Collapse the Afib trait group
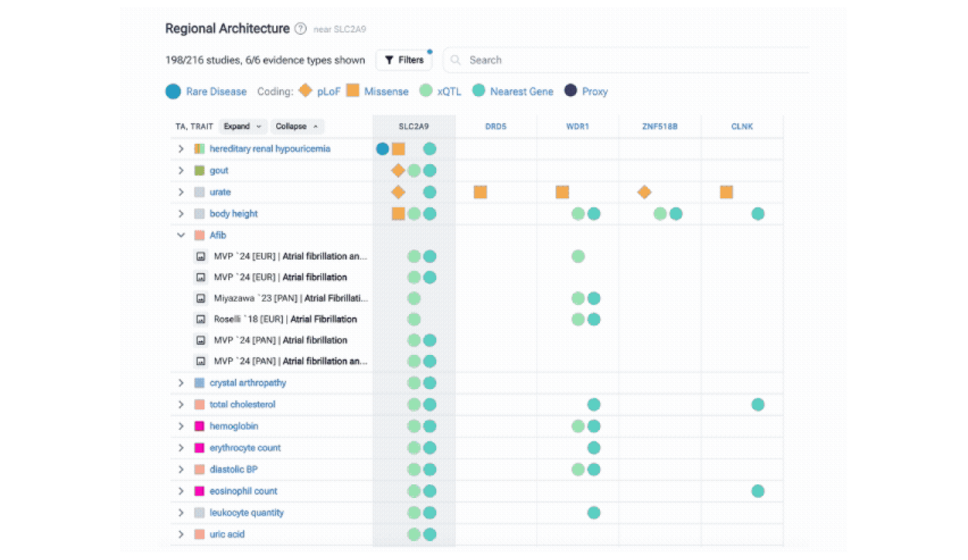Image resolution: width=968 pixels, height=560 pixels. pos(181,235)
